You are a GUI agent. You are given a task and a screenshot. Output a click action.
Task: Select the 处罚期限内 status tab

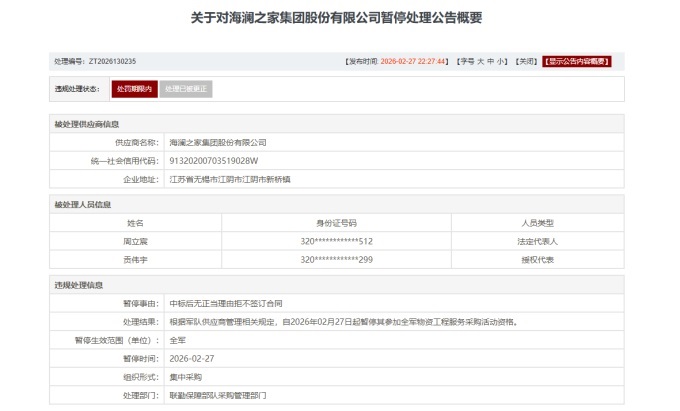coord(133,89)
